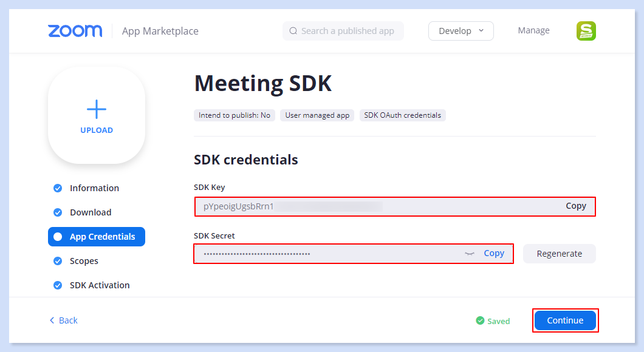The image size is (644, 352).
Task: Open the green profile avatar icon
Action: coord(586,31)
